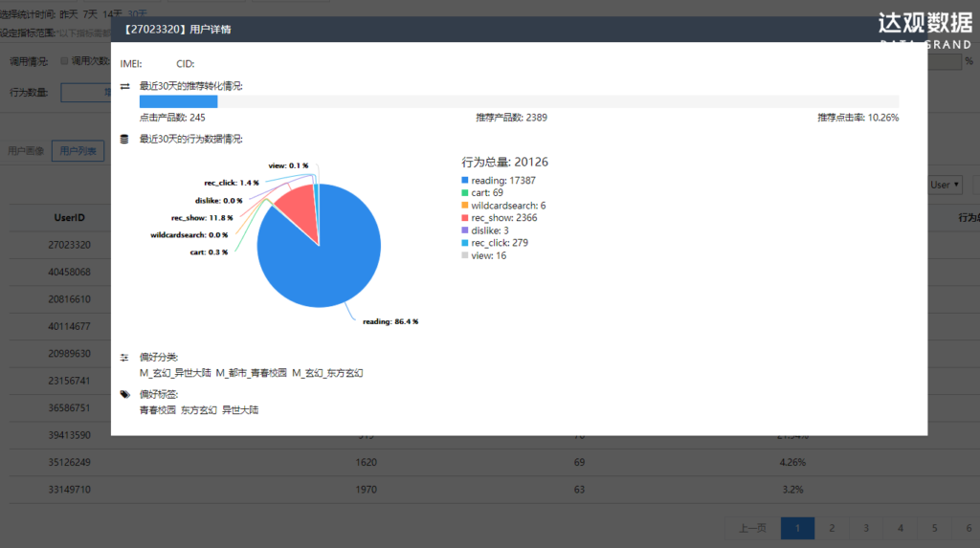Select the 昨天 time range option
The height and width of the screenshot is (548, 980).
click(69, 14)
